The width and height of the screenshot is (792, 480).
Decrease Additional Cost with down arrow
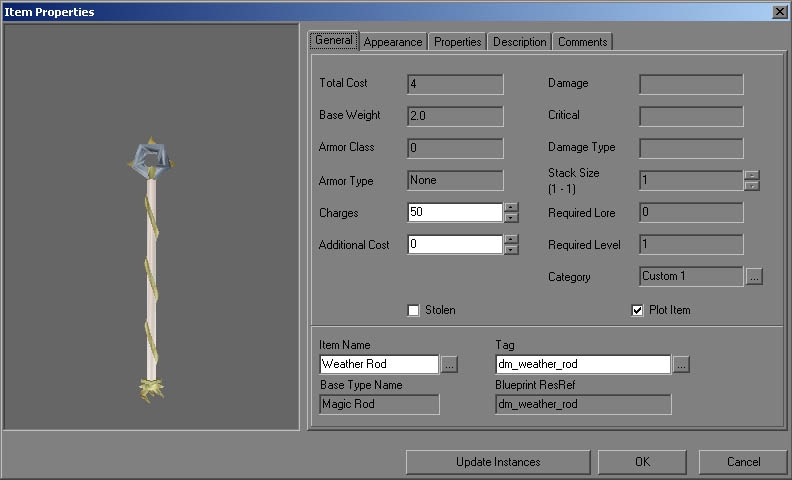tap(511, 249)
